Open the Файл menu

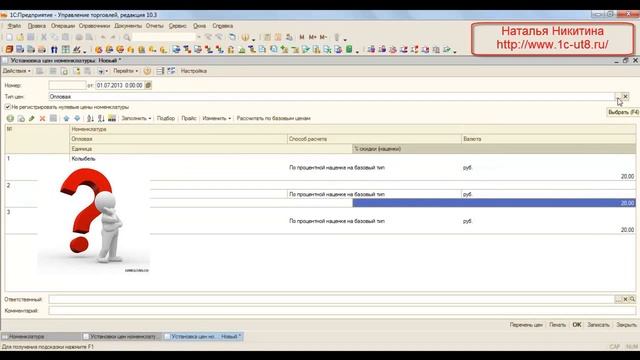tap(14, 26)
